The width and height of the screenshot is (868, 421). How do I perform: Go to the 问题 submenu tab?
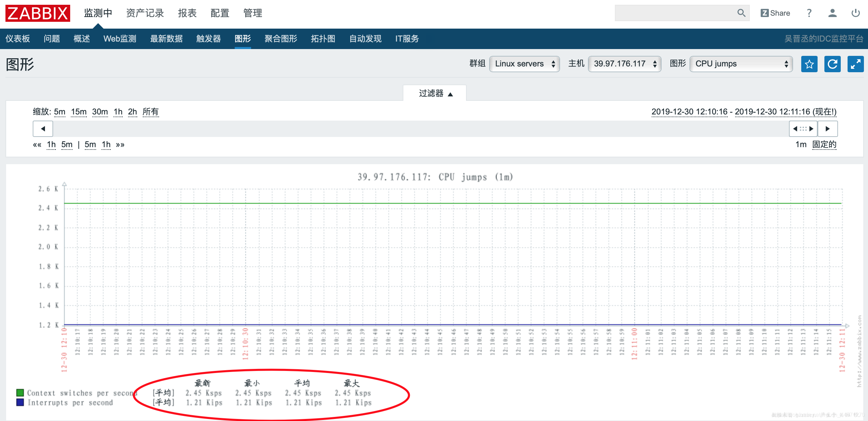52,39
